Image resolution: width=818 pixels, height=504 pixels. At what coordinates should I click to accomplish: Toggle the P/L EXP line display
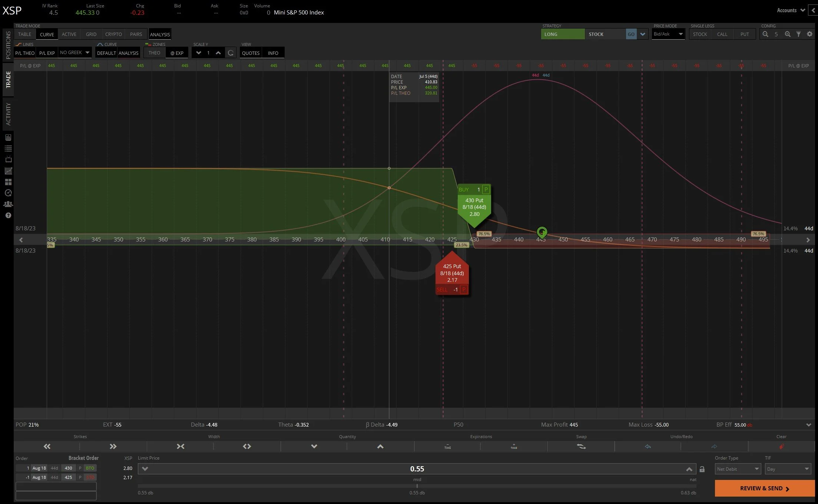[x=47, y=53]
